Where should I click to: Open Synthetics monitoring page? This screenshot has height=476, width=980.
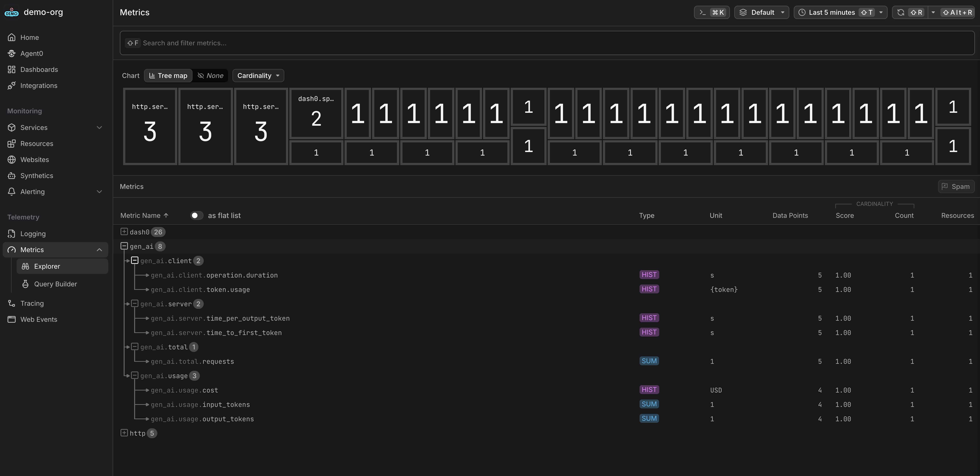point(36,176)
